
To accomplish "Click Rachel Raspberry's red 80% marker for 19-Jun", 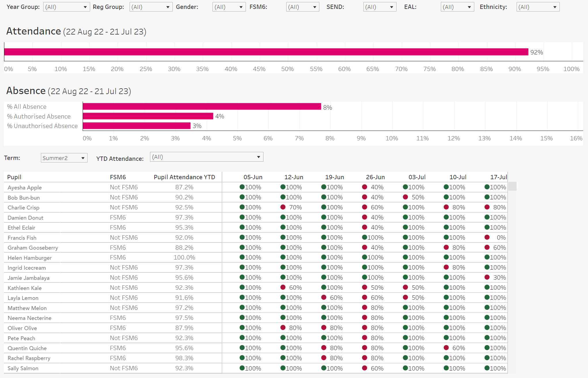I will (x=324, y=358).
